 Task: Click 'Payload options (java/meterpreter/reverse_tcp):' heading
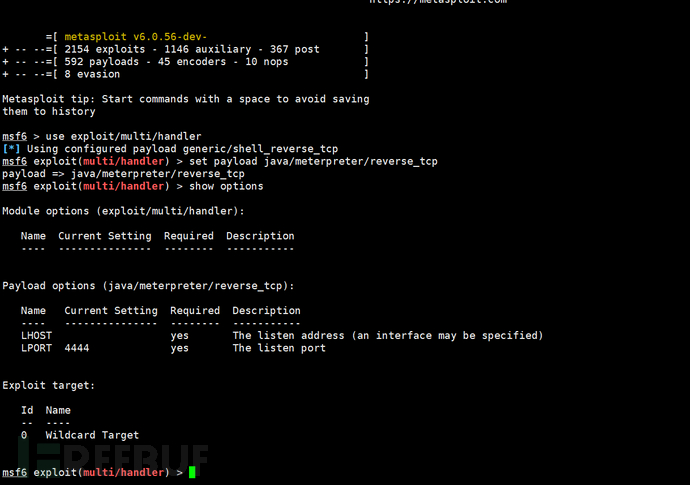click(148, 286)
